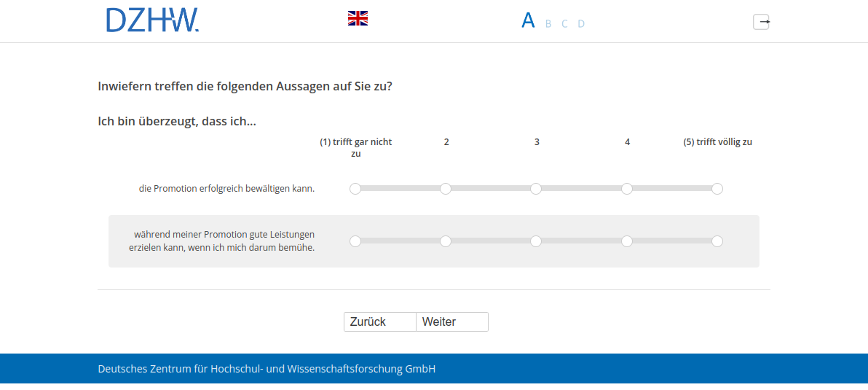
Task: Select option 2 for 'gute Leistungen erzielen'
Action: point(446,241)
